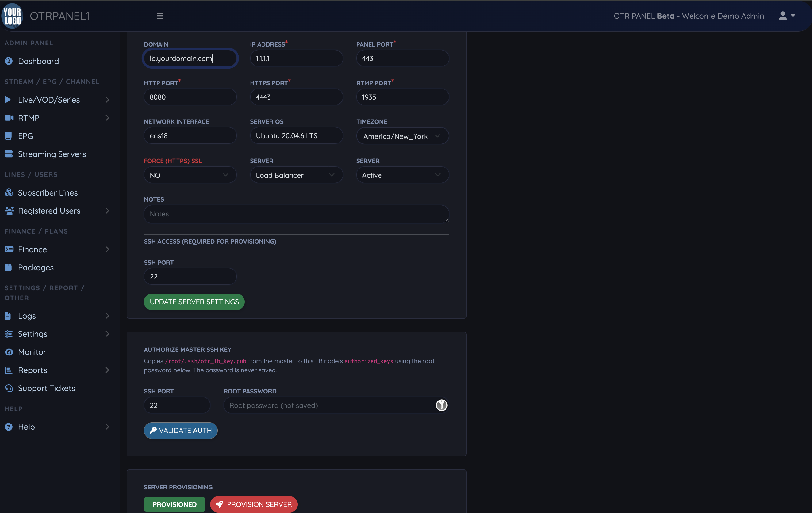Viewport: 812px width, 513px height.
Task: Expand the Help submenu chevron
Action: tap(107, 427)
